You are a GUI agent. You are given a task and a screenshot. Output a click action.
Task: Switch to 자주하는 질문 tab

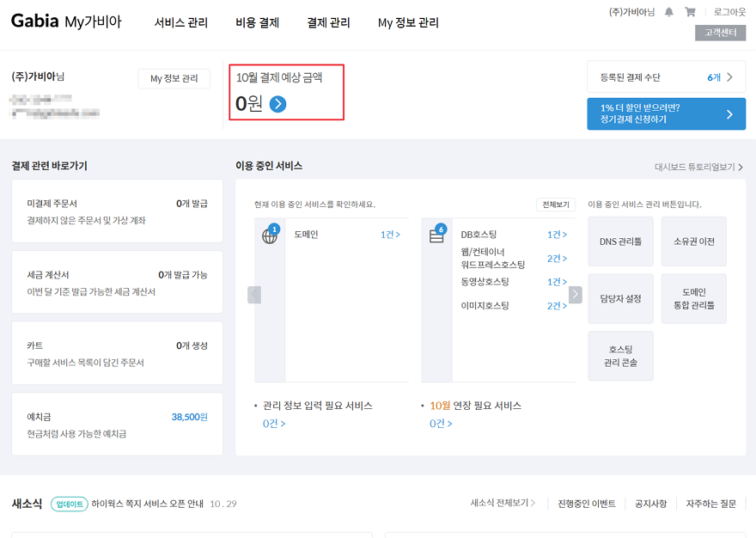711,504
